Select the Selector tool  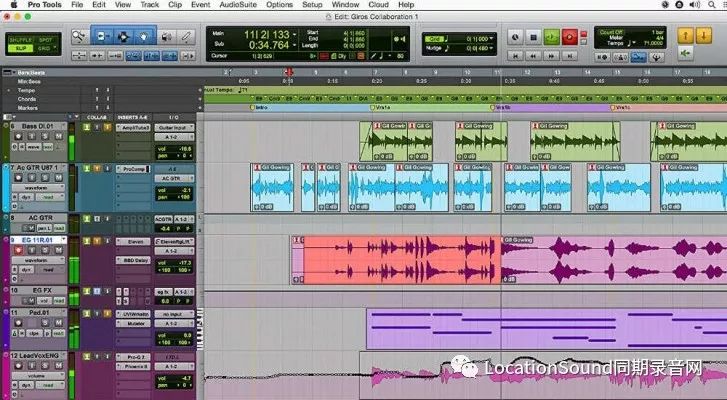coord(123,36)
